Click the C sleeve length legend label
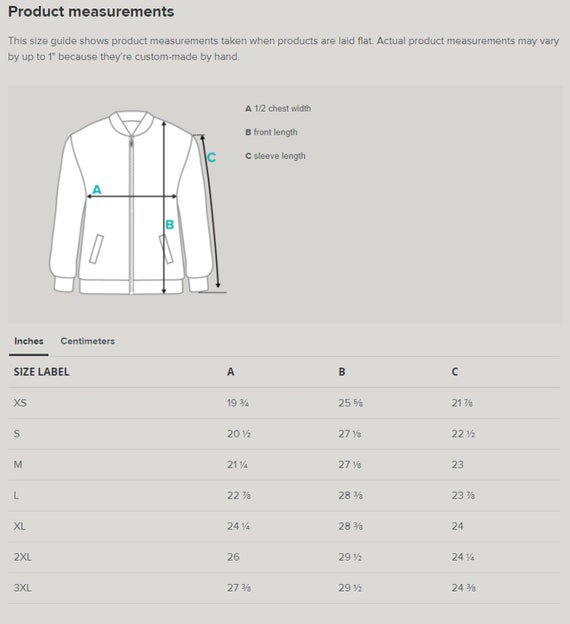 [275, 156]
